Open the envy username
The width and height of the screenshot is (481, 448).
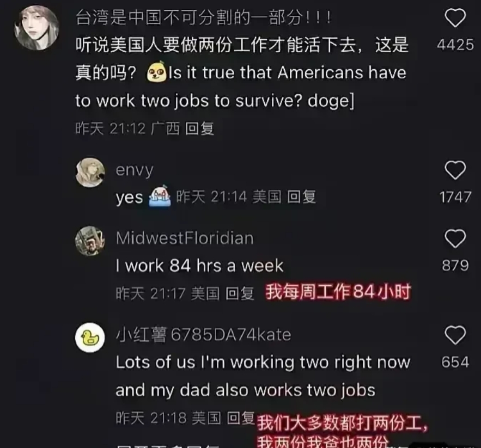point(135,170)
